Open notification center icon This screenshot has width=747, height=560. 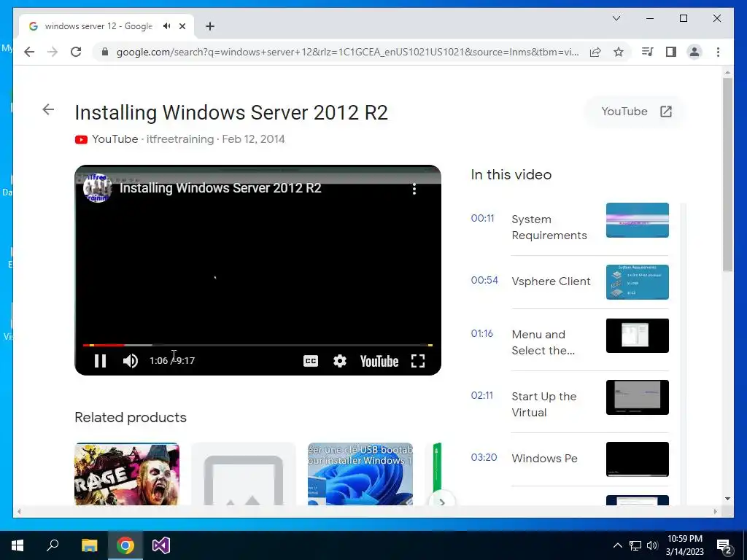tap(724, 546)
